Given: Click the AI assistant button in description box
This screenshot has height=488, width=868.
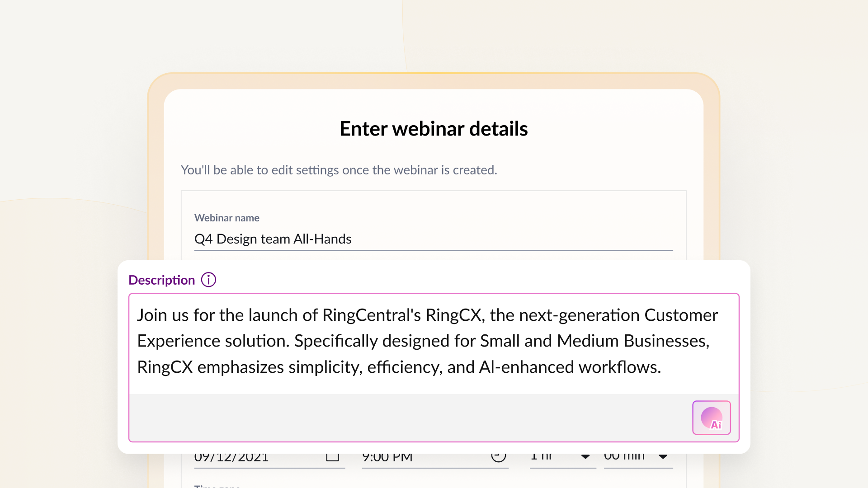Looking at the screenshot, I should click(x=711, y=418).
